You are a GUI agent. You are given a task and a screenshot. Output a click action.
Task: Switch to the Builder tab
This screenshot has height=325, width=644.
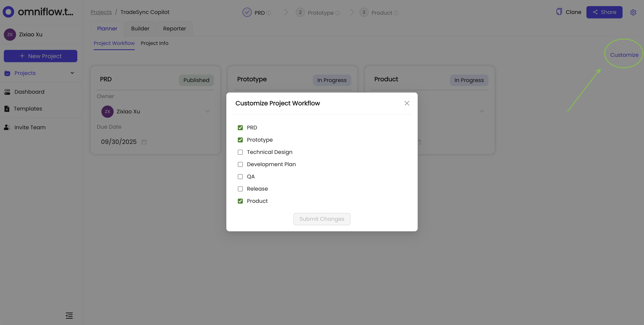(140, 28)
